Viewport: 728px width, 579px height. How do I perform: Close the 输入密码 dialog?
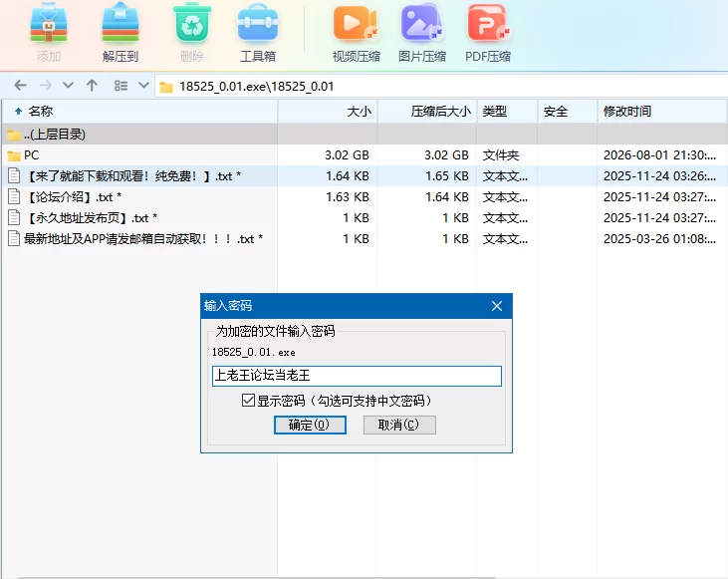pyautogui.click(x=497, y=306)
